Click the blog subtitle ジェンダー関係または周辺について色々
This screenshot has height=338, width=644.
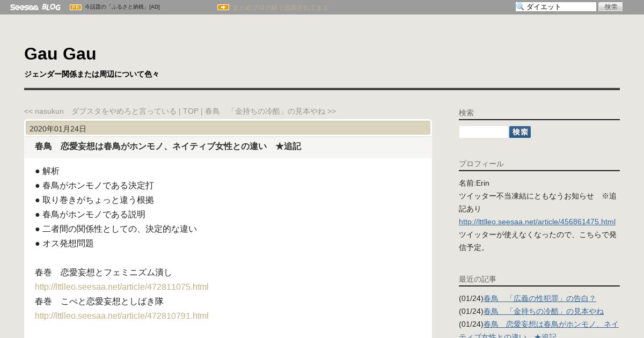91,74
